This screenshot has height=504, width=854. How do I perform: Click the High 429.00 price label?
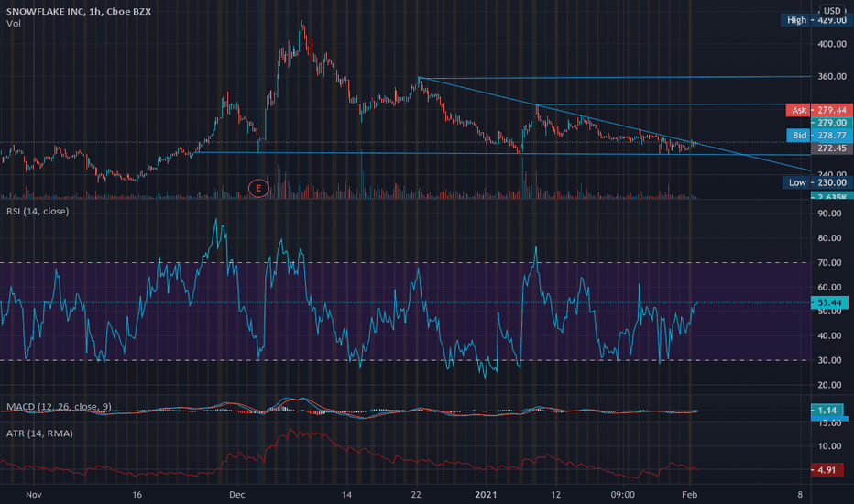click(817, 20)
